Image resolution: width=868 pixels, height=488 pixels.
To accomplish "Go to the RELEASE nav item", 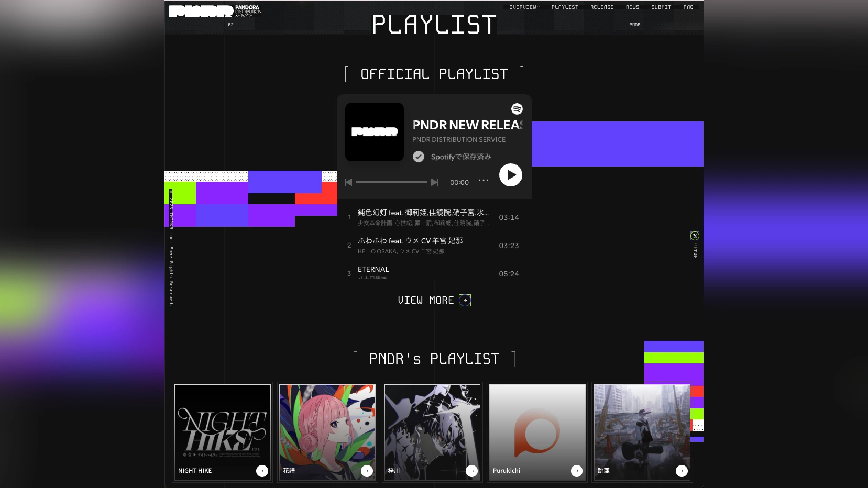I will coord(602,7).
